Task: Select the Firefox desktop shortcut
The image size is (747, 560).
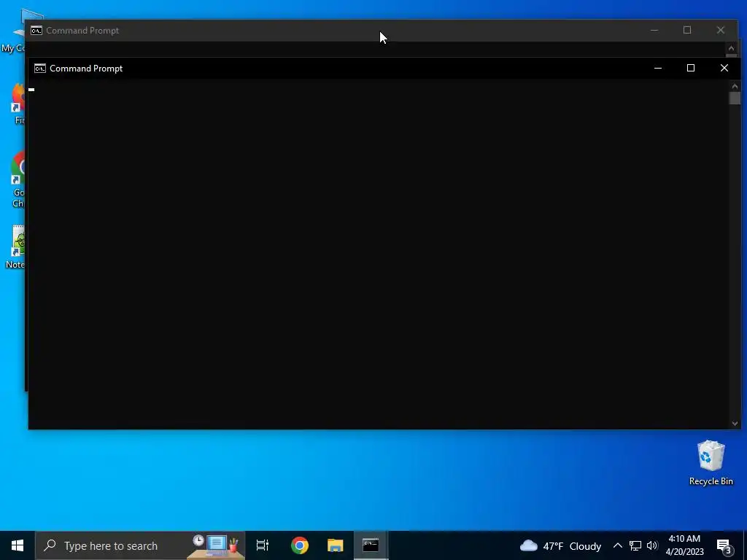Action: pos(18,104)
